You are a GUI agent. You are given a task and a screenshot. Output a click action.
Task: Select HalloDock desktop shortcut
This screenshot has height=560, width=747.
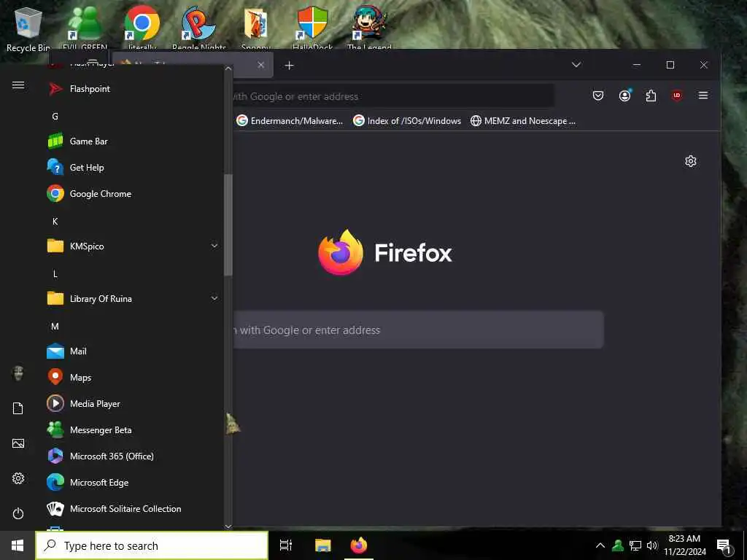coord(313,28)
